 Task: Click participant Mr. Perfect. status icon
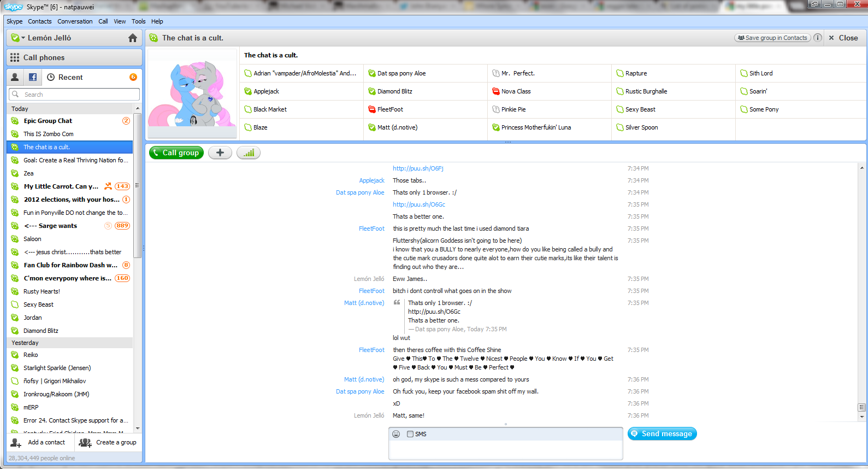point(496,73)
